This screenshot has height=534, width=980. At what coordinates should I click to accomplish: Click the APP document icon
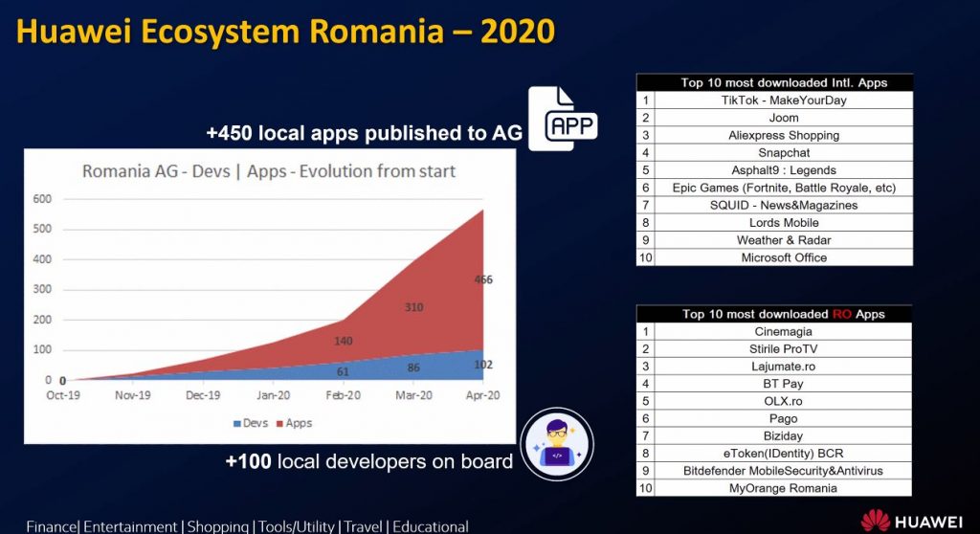pos(563,119)
